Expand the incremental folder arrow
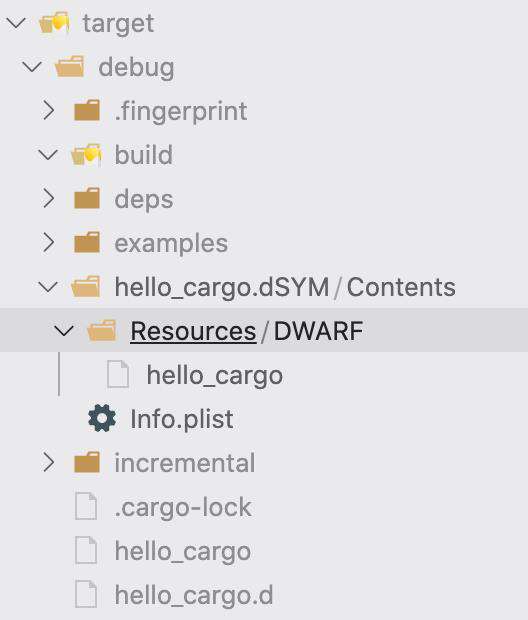528x620 pixels. (x=48, y=462)
